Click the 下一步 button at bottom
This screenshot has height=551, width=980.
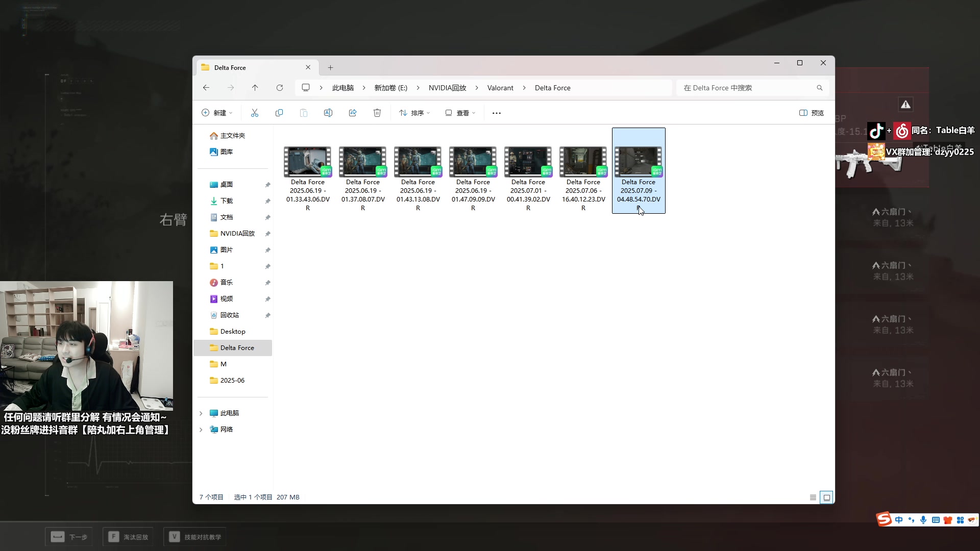click(x=69, y=537)
